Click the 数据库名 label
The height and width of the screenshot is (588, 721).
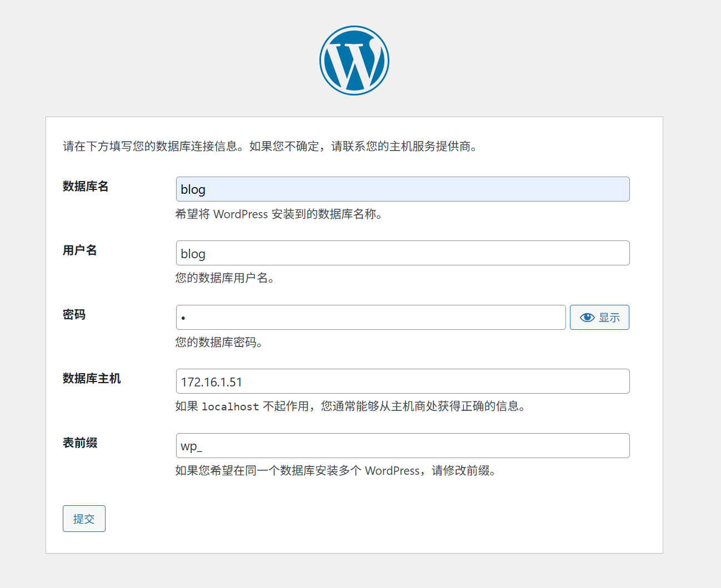click(x=86, y=187)
